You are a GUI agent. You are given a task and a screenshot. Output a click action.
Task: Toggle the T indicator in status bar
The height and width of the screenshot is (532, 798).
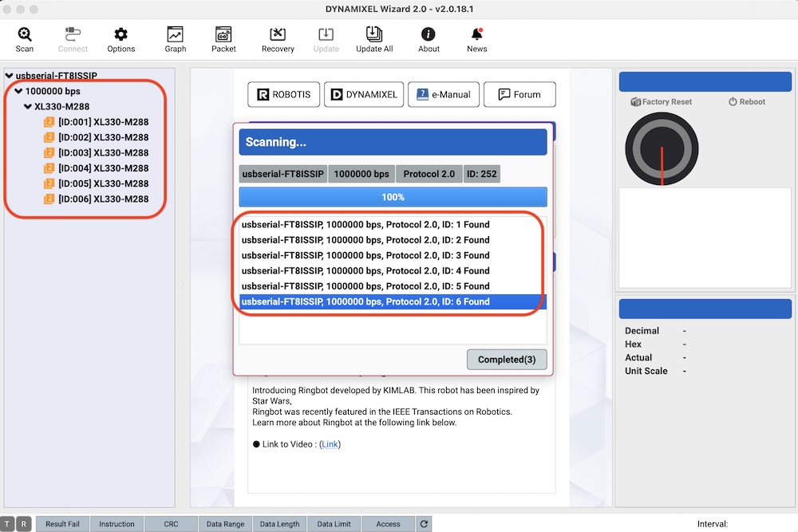coord(8,524)
